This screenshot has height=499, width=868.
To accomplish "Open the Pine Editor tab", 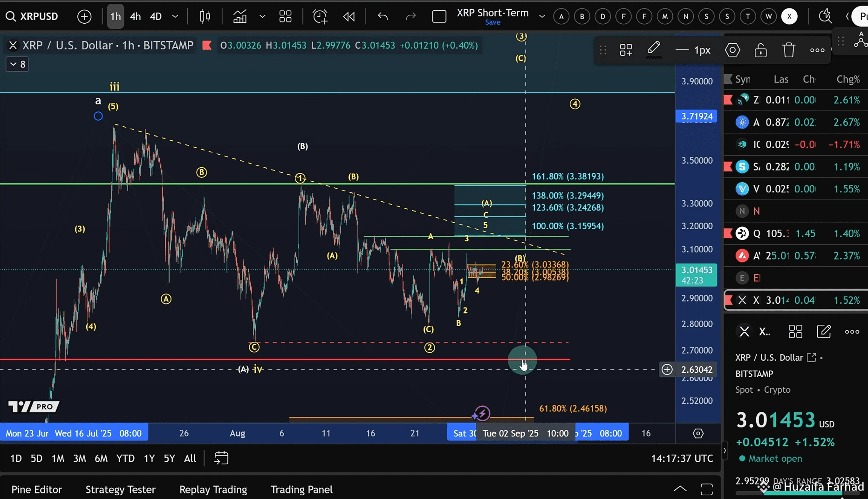I will click(37, 490).
